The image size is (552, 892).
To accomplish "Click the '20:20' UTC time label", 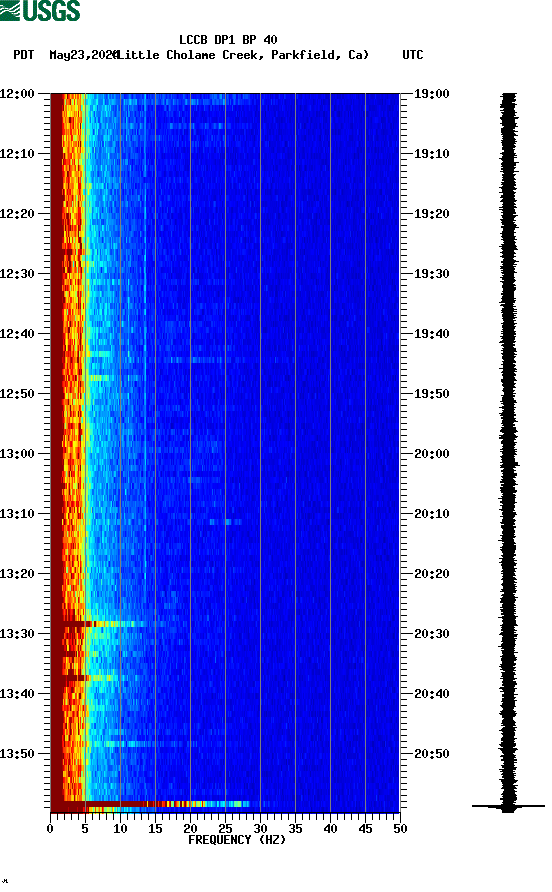I will tap(432, 574).
